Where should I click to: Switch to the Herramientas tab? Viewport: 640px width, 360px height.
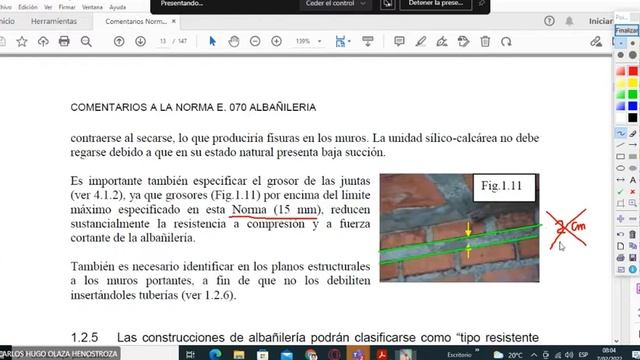(54, 21)
